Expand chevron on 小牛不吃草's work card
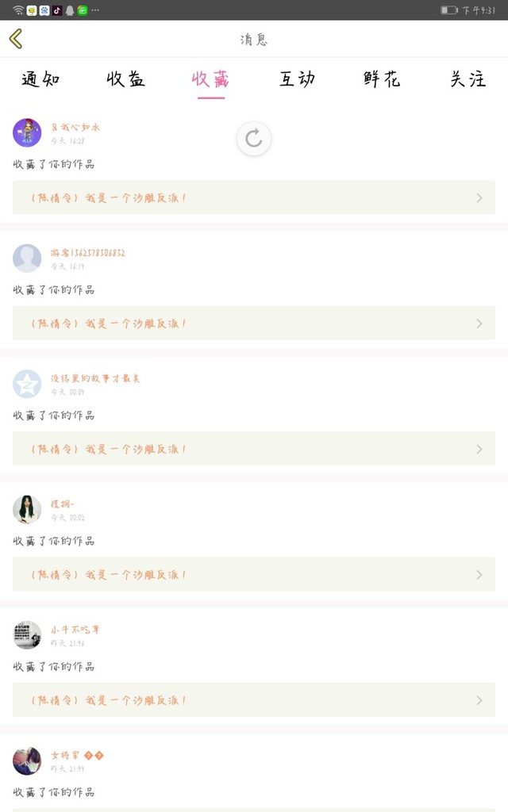Viewport: 508px width, 812px height. (x=479, y=700)
